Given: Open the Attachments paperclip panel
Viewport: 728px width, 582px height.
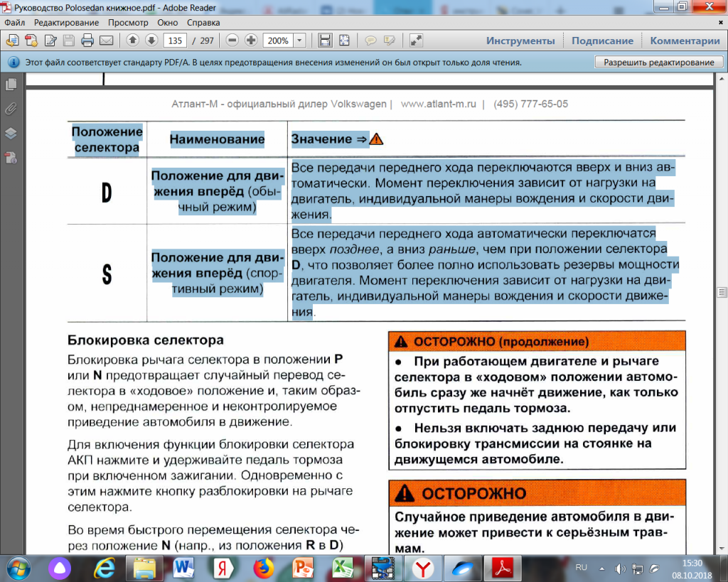Looking at the screenshot, I should coord(11,109).
